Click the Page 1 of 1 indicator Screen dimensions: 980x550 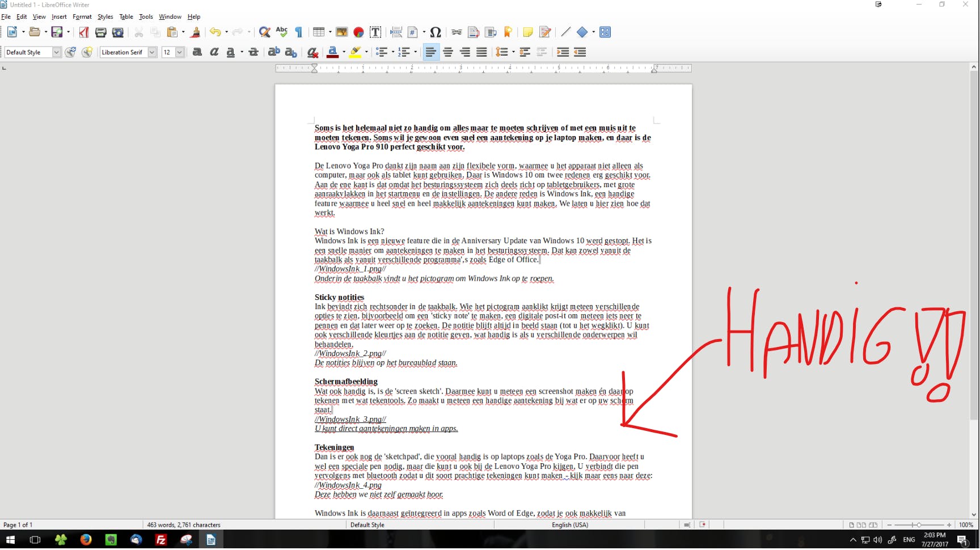pos(18,526)
